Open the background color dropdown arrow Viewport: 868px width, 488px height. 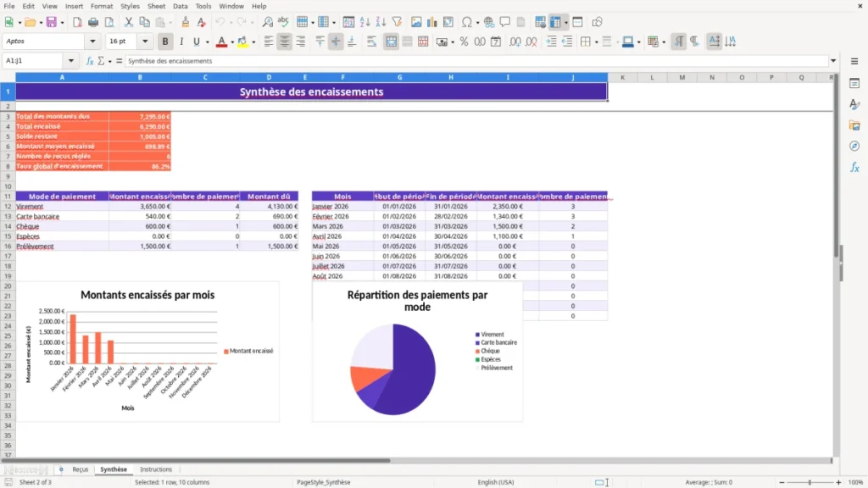(253, 42)
